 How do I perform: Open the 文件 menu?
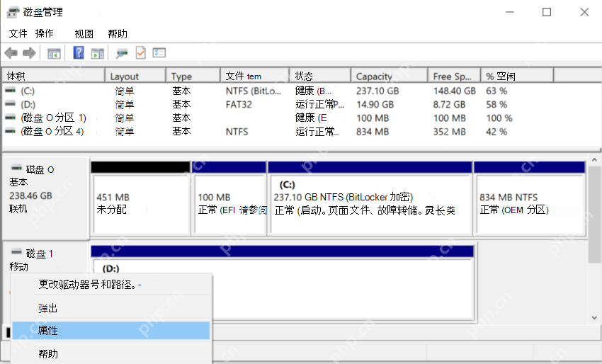point(18,33)
